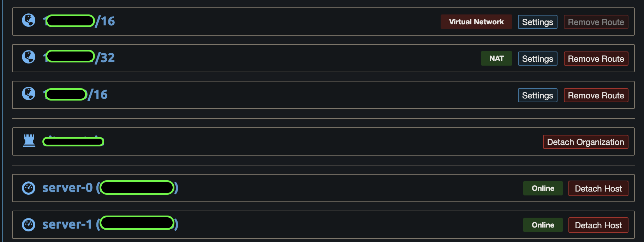Click the globe icon beside the Virtual Network route
The width and height of the screenshot is (644, 242).
29,20
